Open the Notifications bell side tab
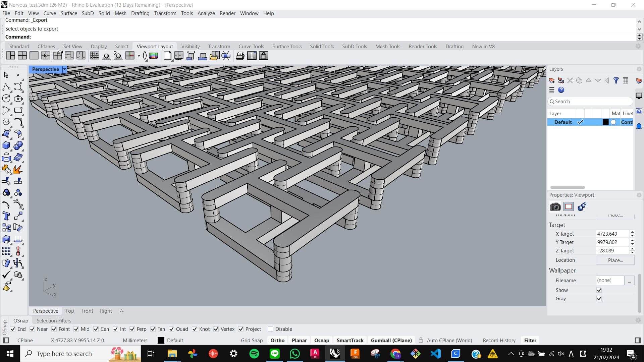 tap(639, 126)
